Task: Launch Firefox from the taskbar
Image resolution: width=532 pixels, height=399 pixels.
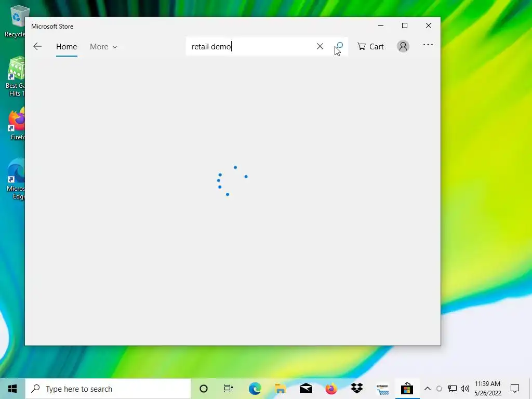Action: [331, 389]
